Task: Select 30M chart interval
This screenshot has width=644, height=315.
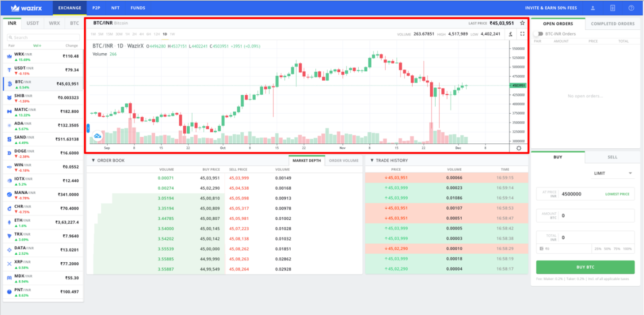Action: [x=119, y=34]
